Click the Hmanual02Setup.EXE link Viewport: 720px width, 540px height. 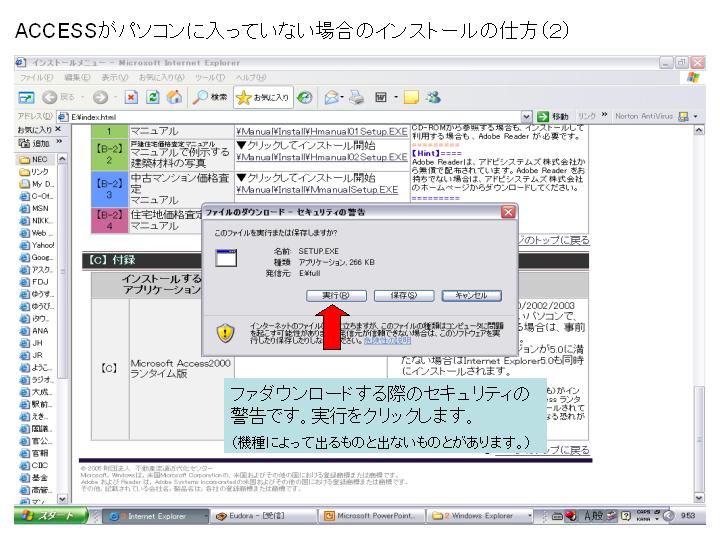[x=321, y=157]
